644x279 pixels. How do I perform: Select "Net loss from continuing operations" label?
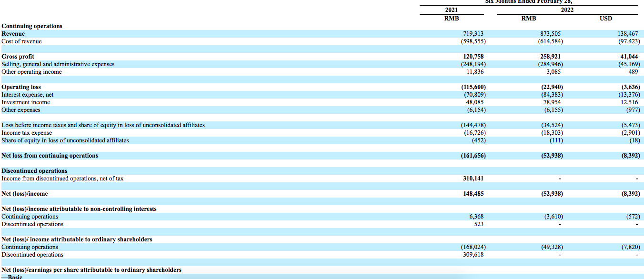(50, 156)
